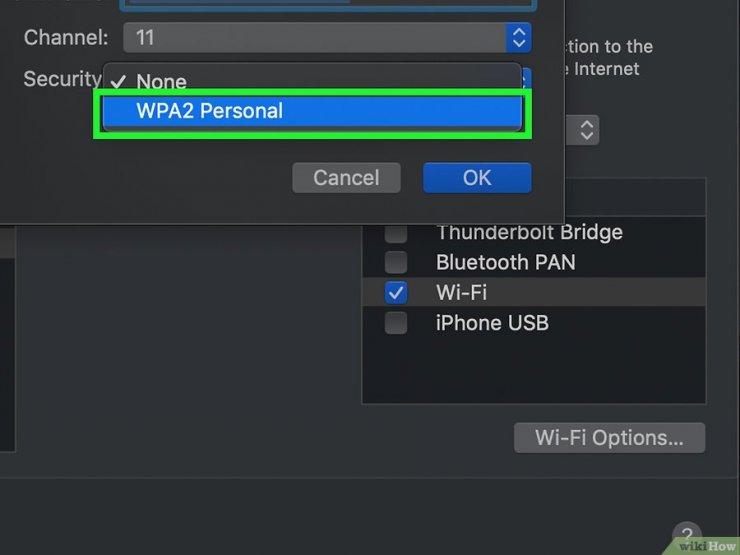740x555 pixels.
Task: Enable the Thunderbolt Bridge checkbox
Action: point(395,233)
